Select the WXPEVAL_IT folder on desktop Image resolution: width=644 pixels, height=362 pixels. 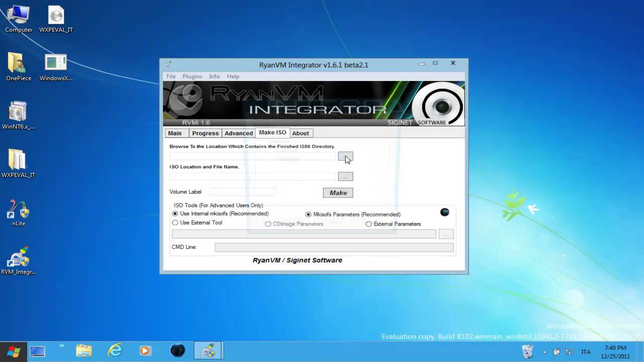19,164
